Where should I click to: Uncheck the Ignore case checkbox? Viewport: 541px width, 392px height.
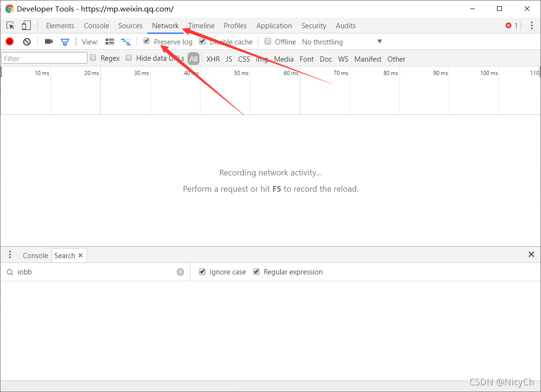point(202,272)
